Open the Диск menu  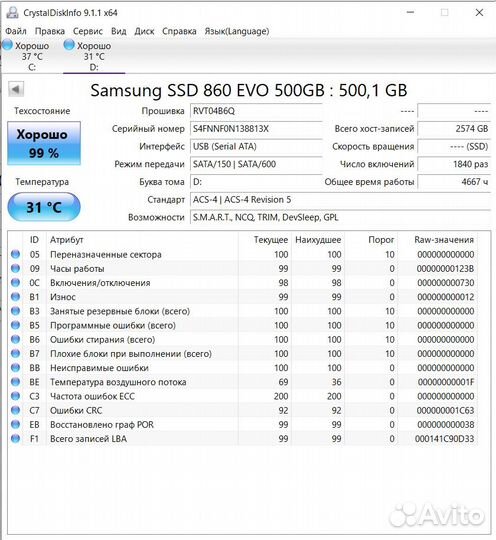pyautogui.click(x=144, y=31)
